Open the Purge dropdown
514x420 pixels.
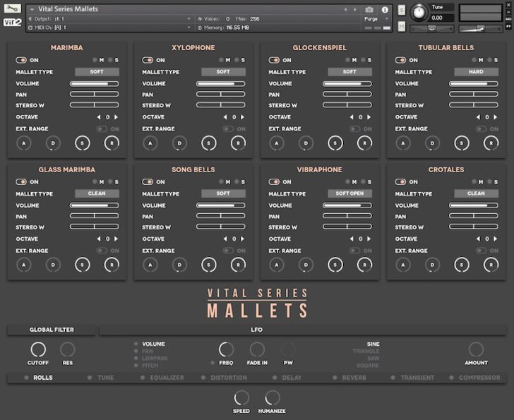click(376, 19)
